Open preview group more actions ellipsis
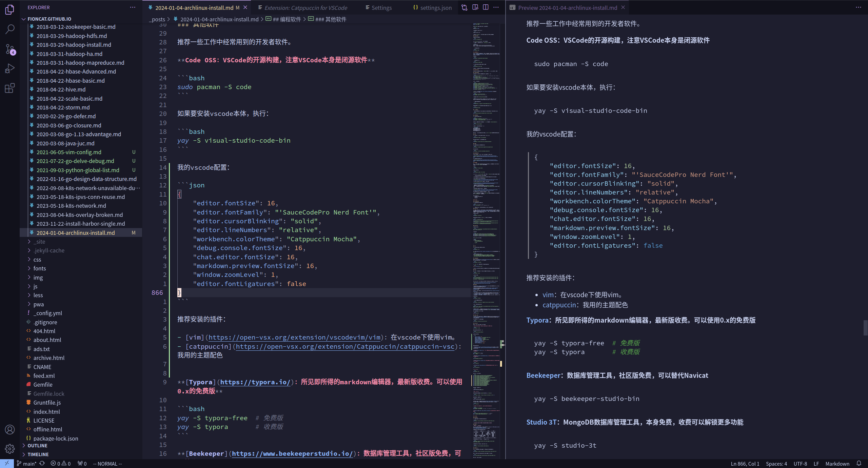The image size is (868, 468). (x=859, y=7)
